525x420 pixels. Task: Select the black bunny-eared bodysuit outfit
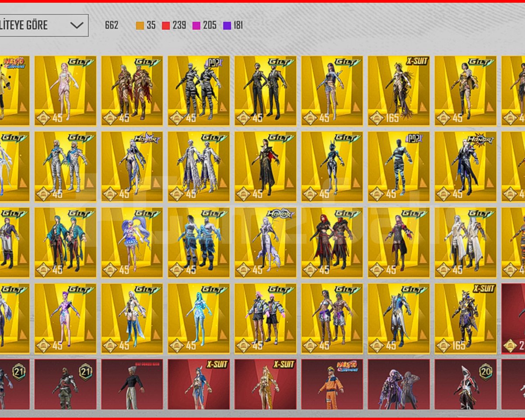[x=332, y=167]
